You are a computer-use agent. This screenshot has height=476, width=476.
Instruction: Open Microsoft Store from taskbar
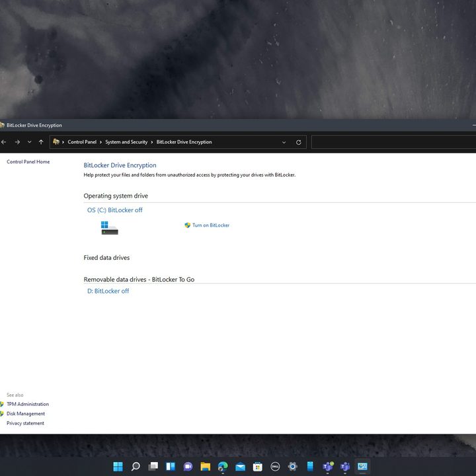[258, 466]
